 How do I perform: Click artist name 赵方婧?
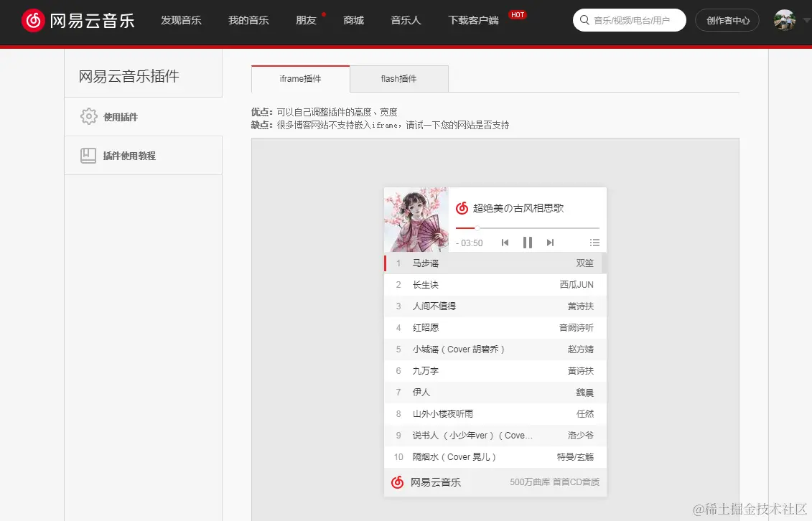[581, 349]
